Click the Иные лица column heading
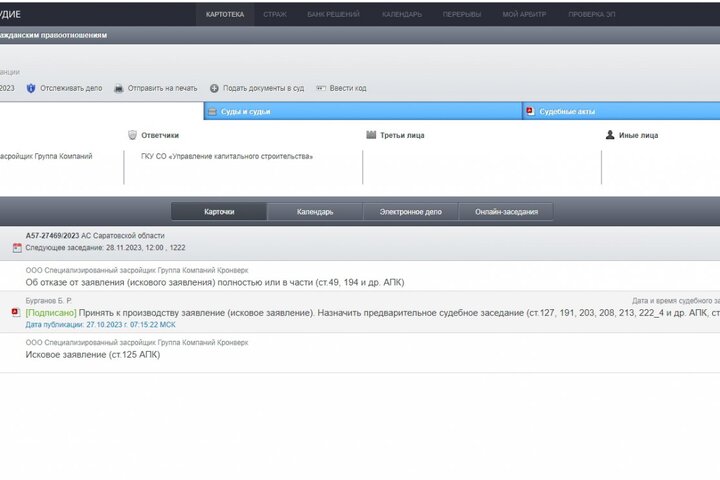This screenshot has height=480, width=720. coord(639,136)
